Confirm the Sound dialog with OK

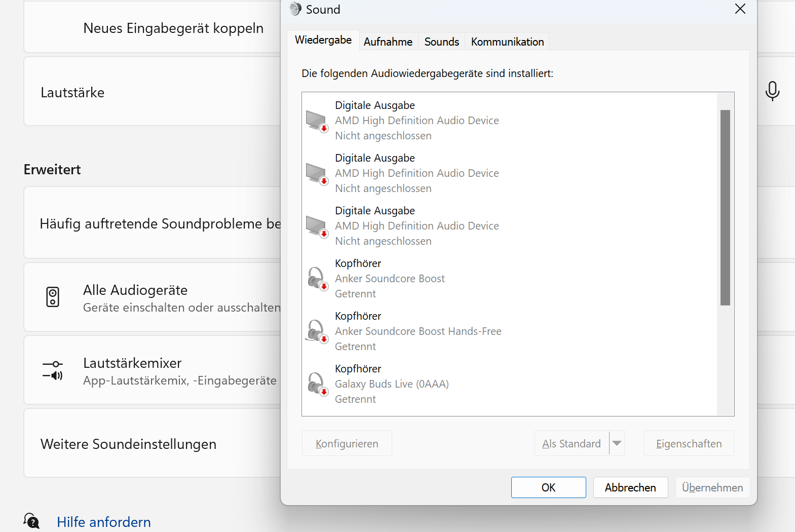click(548, 487)
